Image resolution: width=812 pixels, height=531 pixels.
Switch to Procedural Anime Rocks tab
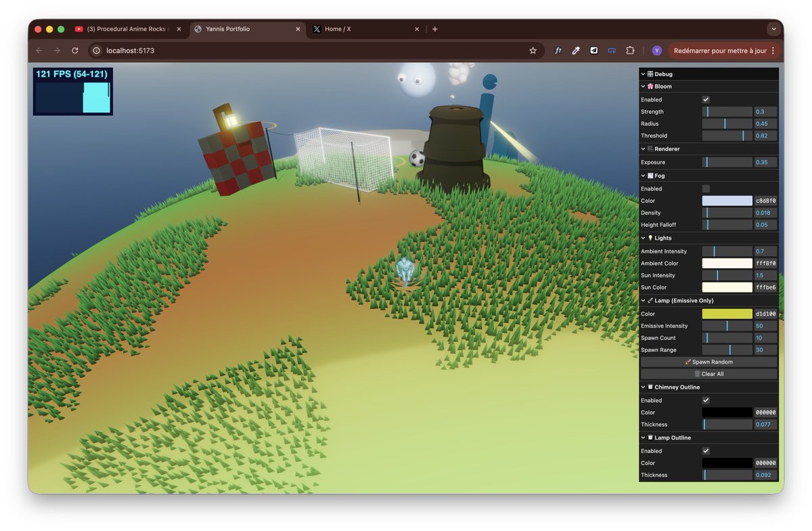(x=129, y=29)
